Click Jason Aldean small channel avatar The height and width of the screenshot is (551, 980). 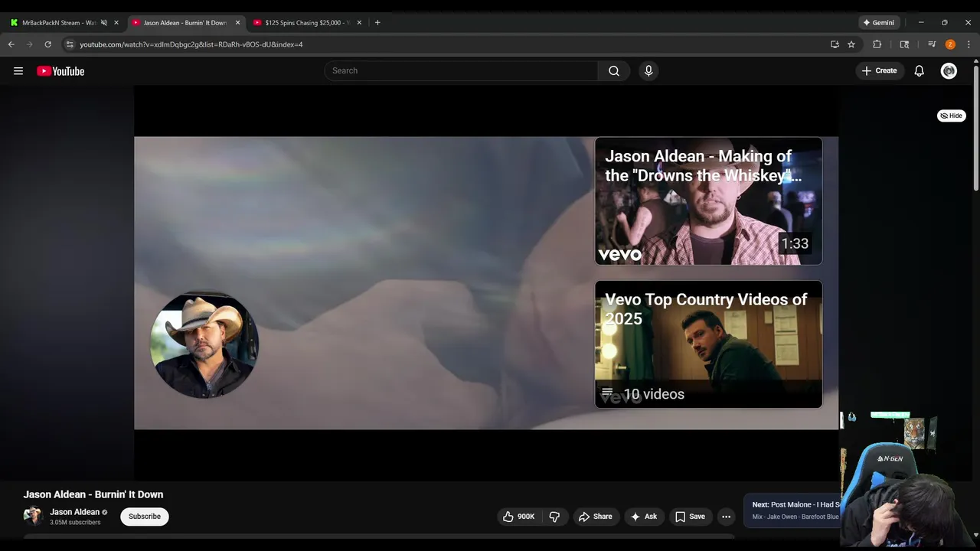(x=33, y=517)
